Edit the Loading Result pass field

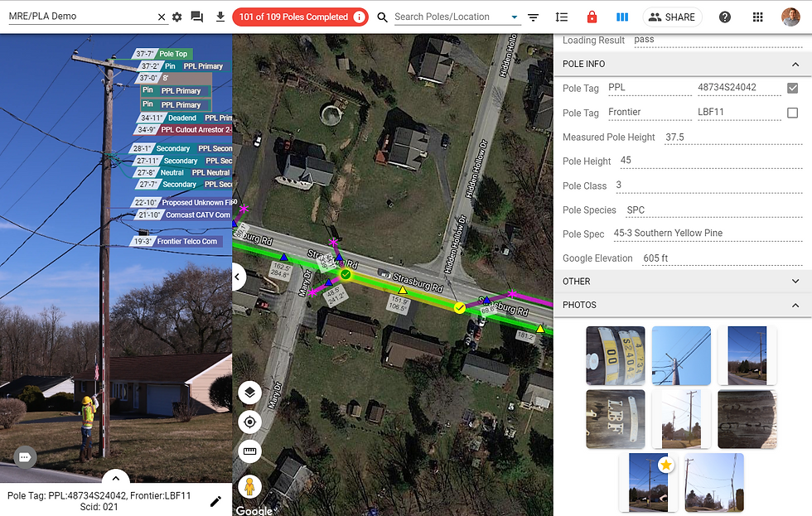[718, 40]
